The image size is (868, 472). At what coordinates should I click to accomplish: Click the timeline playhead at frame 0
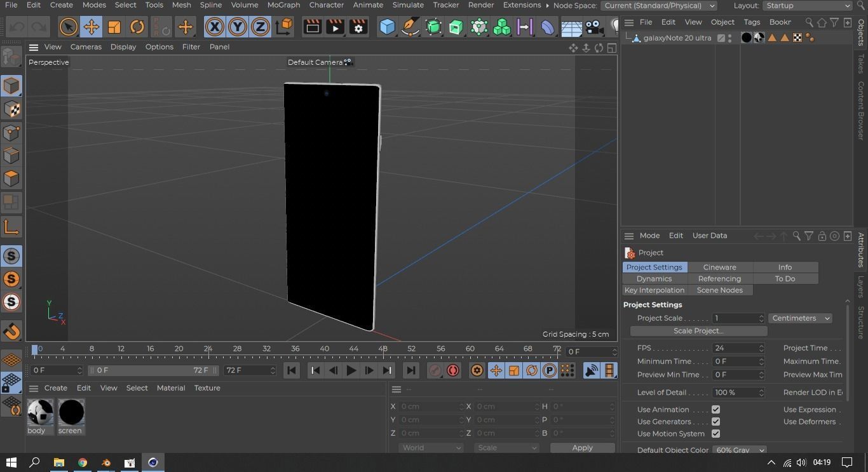pos(35,349)
